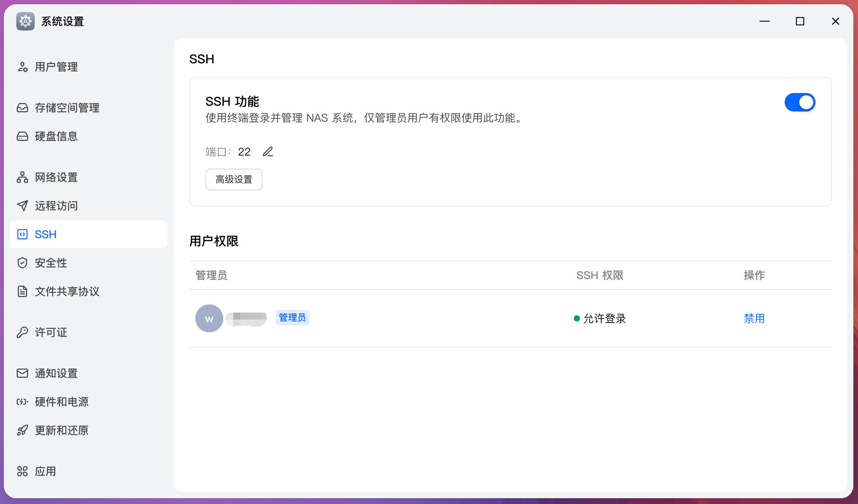Click the pencil icon to edit SSH port
Viewport: 858px width, 504px height.
pyautogui.click(x=268, y=152)
